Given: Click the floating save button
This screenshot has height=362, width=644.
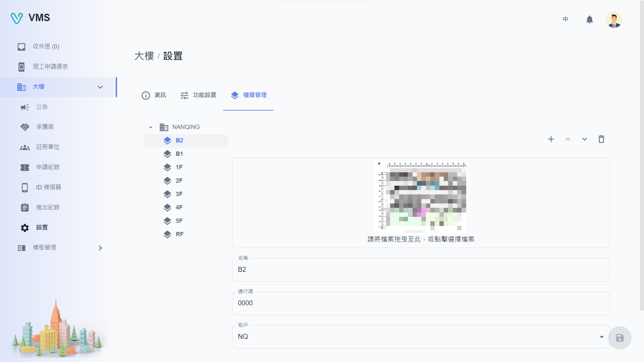Looking at the screenshot, I should click(620, 338).
